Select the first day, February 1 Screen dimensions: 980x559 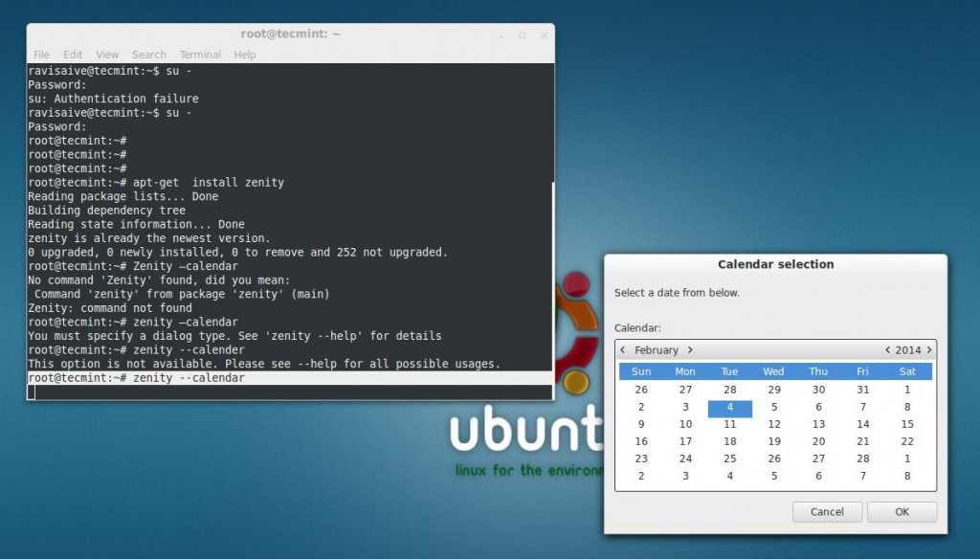(907, 390)
